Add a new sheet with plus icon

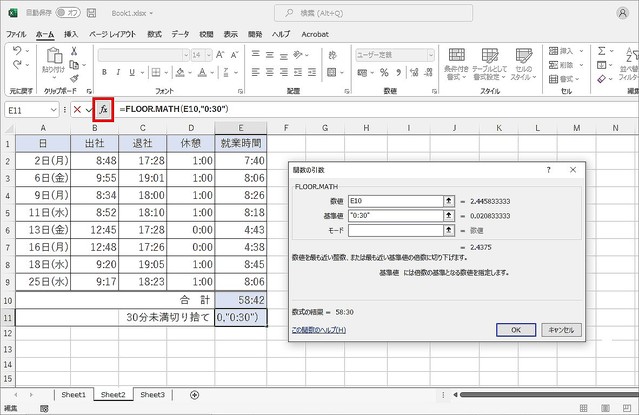pyautogui.click(x=194, y=395)
